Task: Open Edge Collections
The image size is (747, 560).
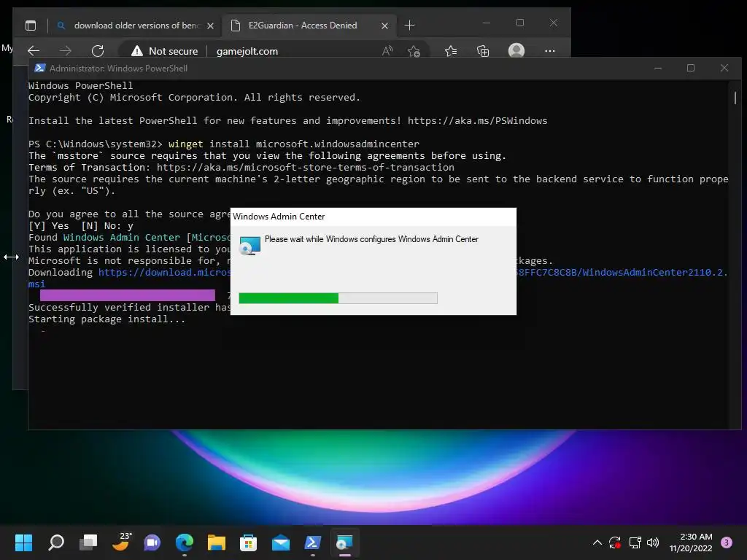Action: pyautogui.click(x=483, y=51)
